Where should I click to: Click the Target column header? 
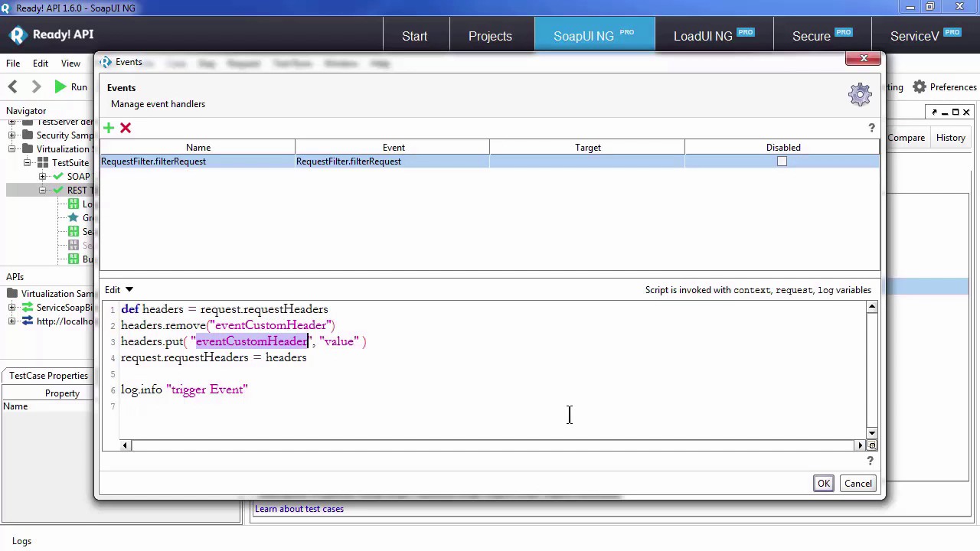(x=588, y=148)
